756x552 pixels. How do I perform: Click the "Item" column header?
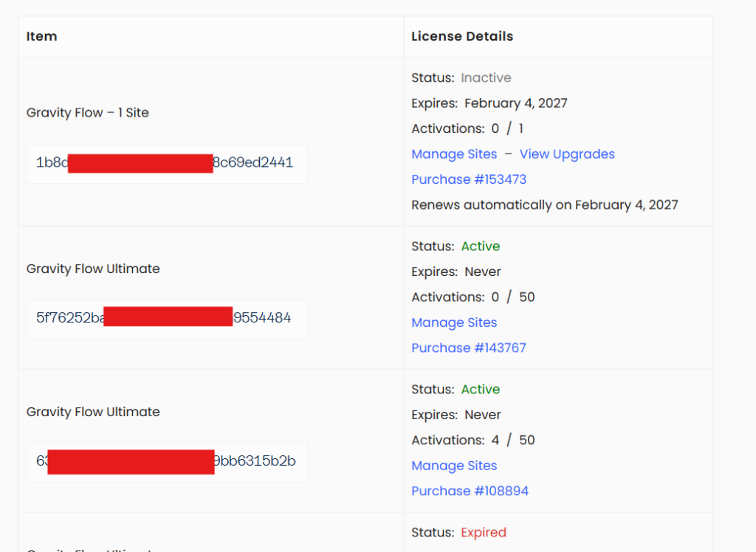tap(41, 36)
